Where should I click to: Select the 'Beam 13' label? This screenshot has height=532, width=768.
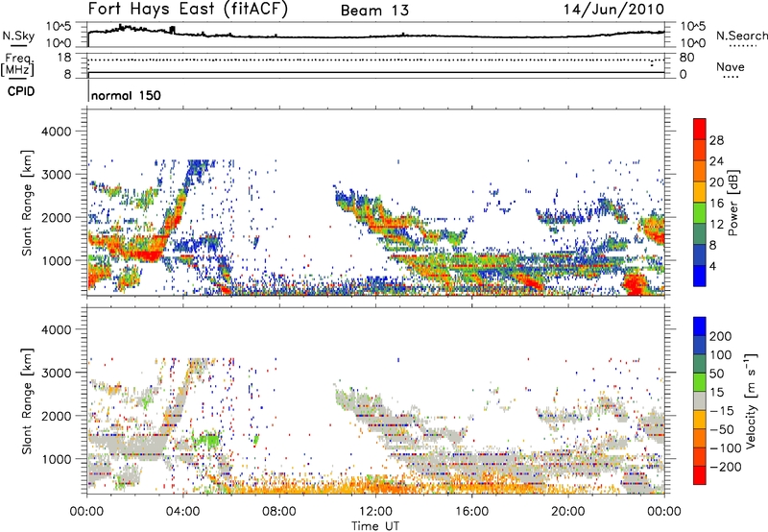pyautogui.click(x=374, y=11)
